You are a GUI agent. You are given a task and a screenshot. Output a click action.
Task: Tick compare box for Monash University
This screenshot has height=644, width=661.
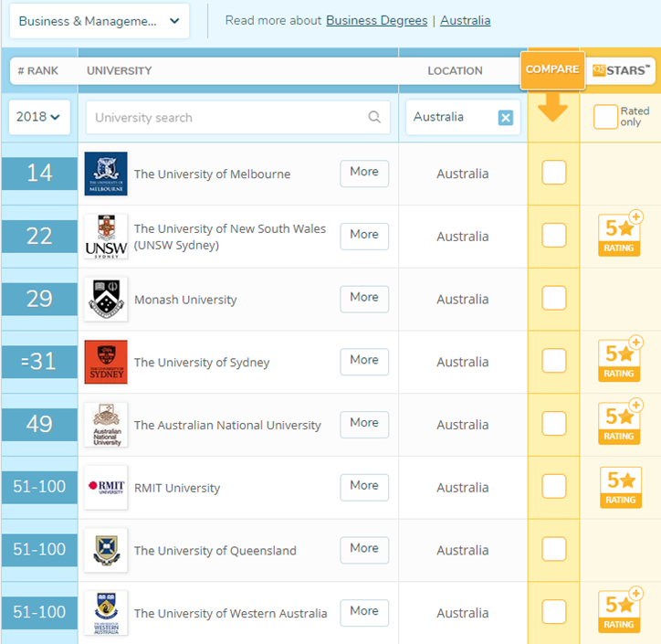click(553, 298)
